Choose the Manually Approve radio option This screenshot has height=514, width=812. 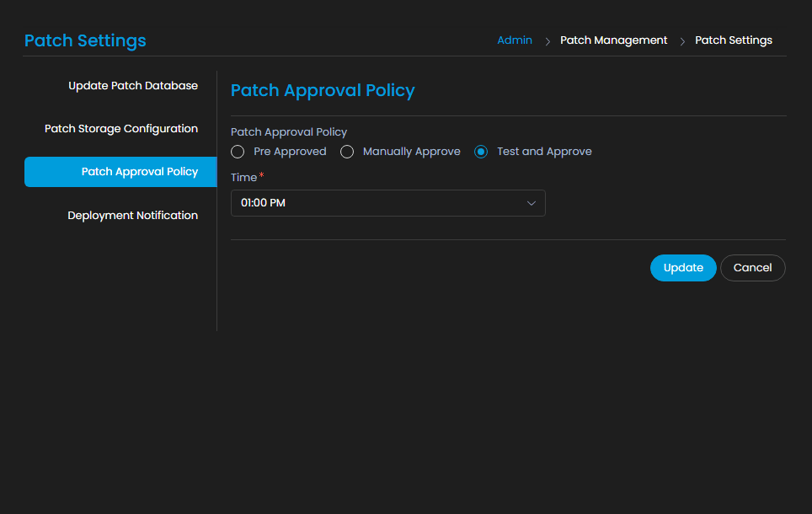(347, 152)
